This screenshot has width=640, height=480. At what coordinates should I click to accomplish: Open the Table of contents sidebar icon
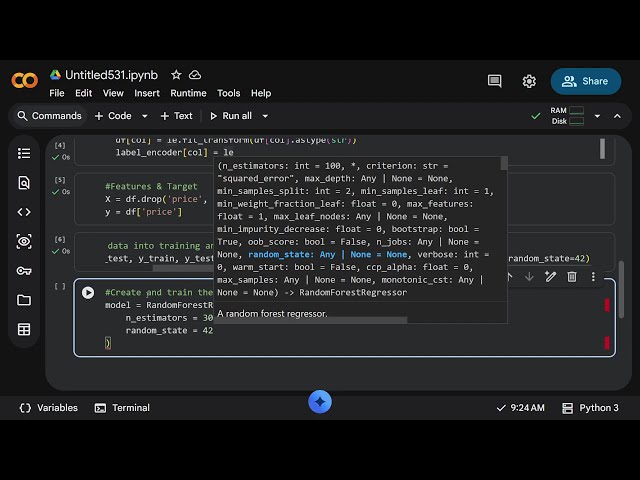pos(24,153)
